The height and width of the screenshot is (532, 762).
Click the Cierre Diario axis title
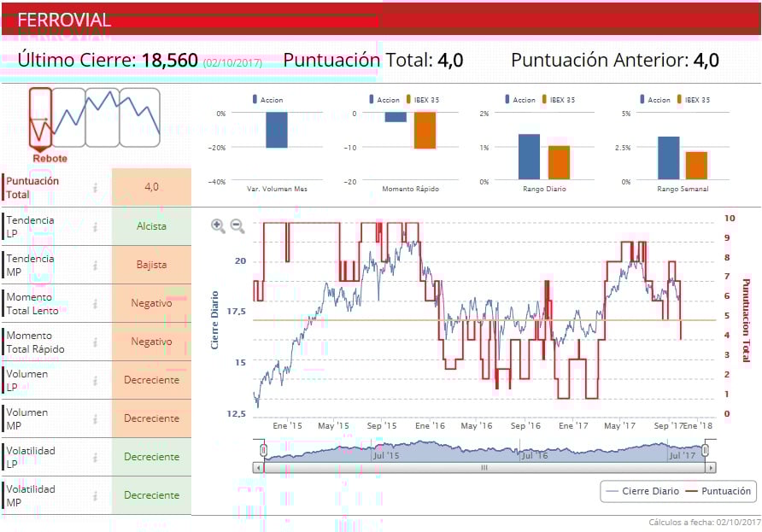click(x=214, y=320)
